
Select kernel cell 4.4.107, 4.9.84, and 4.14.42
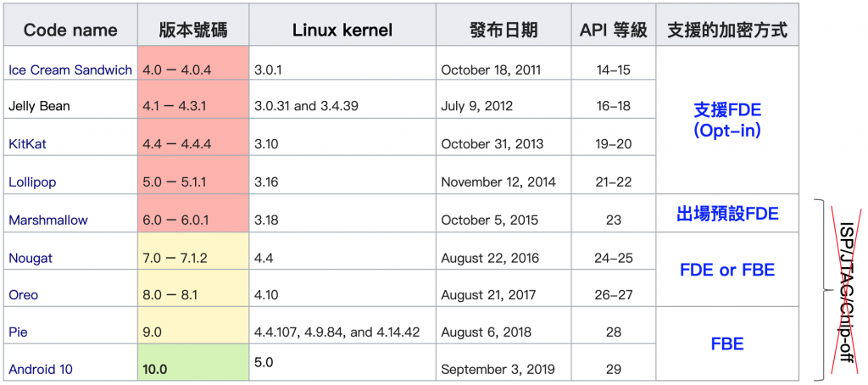pos(342,326)
